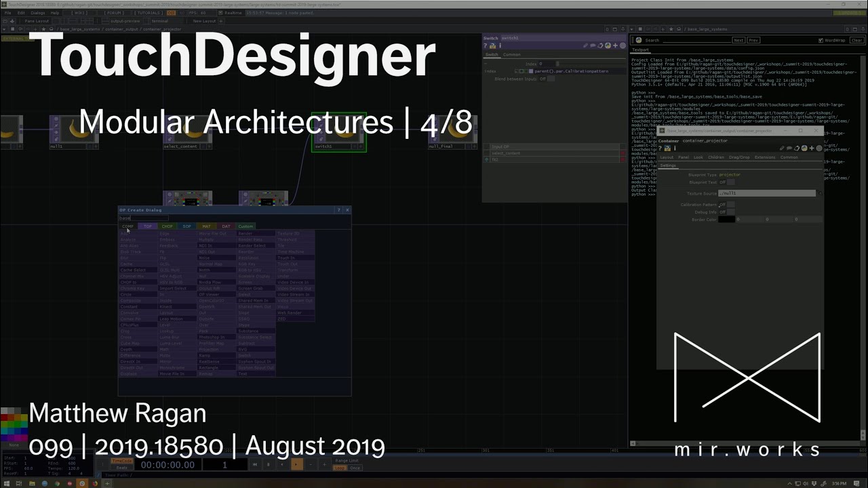
Task: Toggle Debug Info parameter
Action: tap(730, 212)
